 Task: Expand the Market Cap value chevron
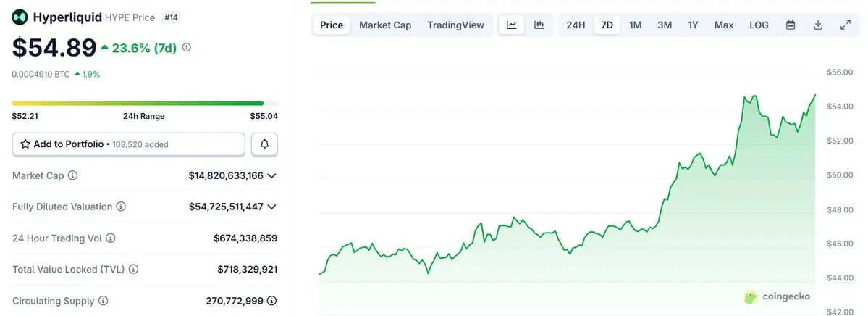pos(271,175)
